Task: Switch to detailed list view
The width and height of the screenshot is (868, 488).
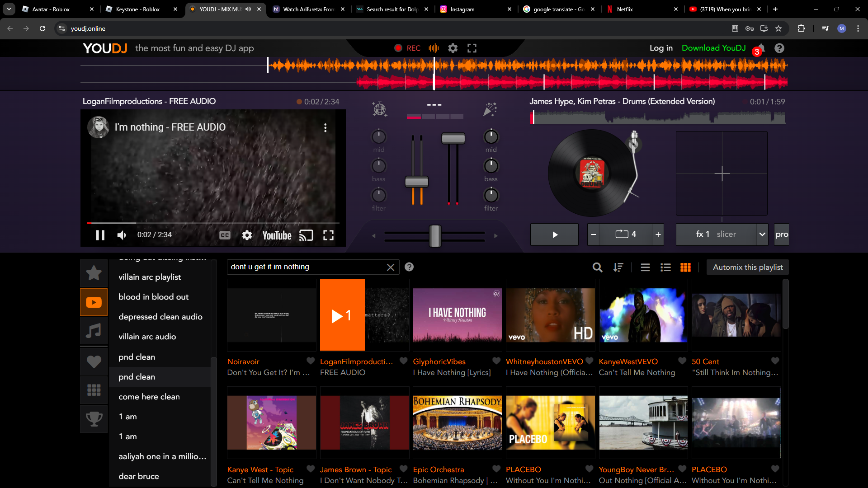Action: click(665, 267)
